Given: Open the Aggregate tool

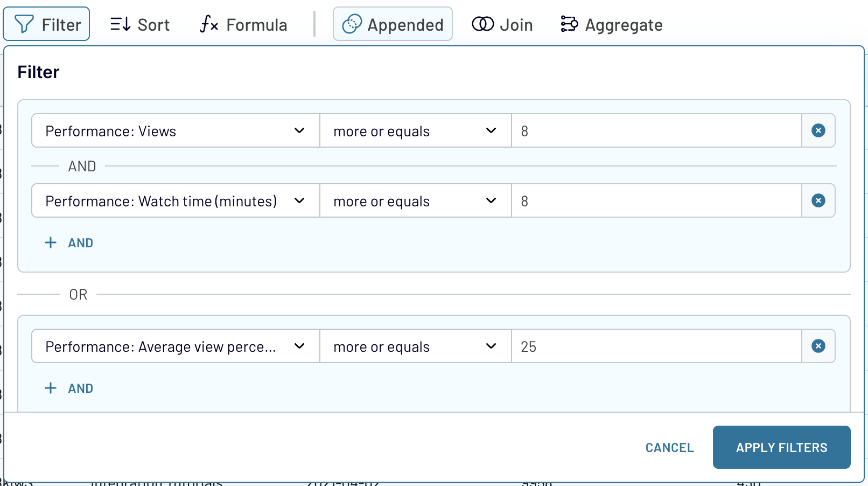Looking at the screenshot, I should pyautogui.click(x=612, y=25).
